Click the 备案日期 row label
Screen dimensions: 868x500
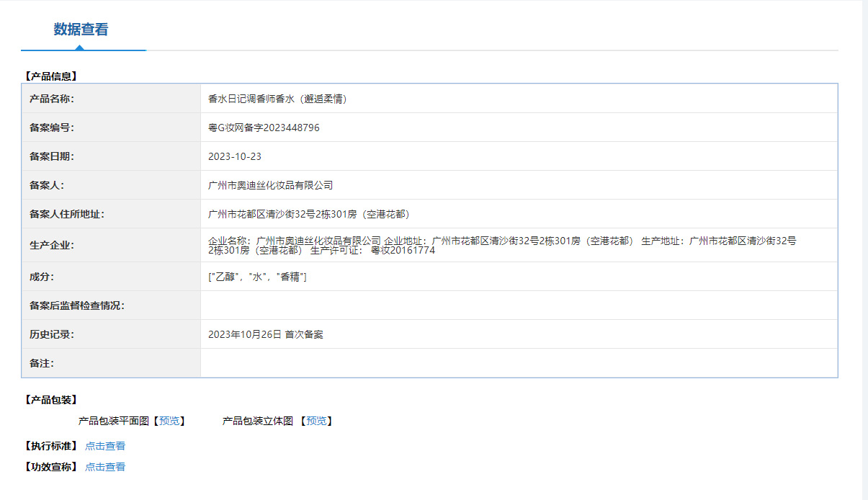[x=52, y=156]
